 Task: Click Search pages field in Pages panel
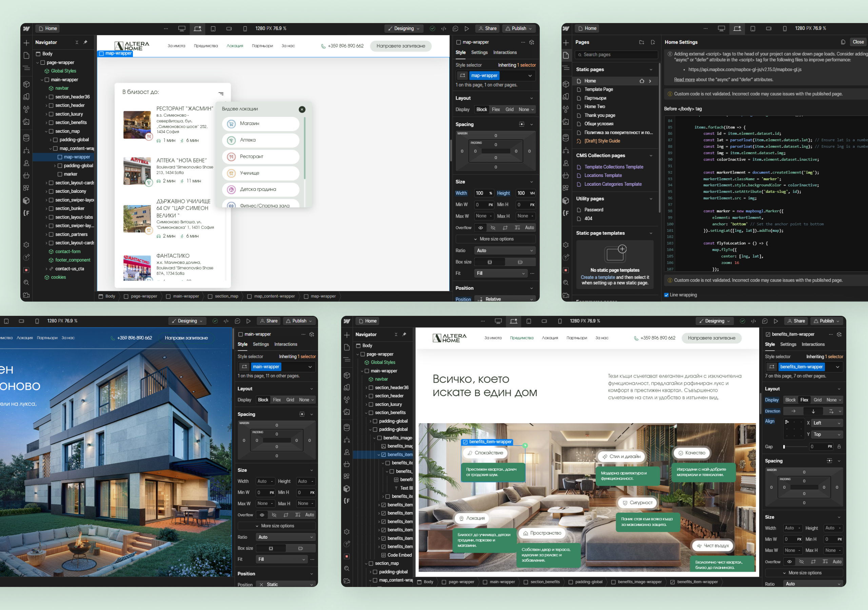click(x=616, y=55)
